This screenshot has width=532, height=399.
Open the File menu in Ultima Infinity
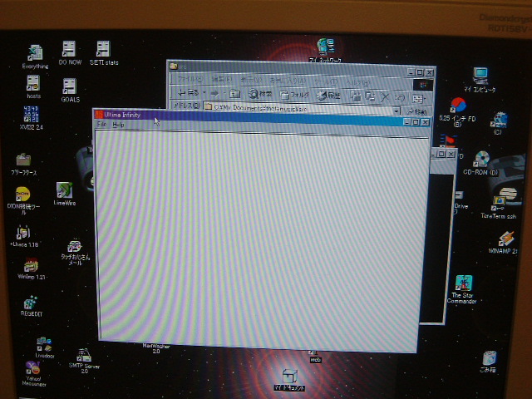click(x=102, y=124)
